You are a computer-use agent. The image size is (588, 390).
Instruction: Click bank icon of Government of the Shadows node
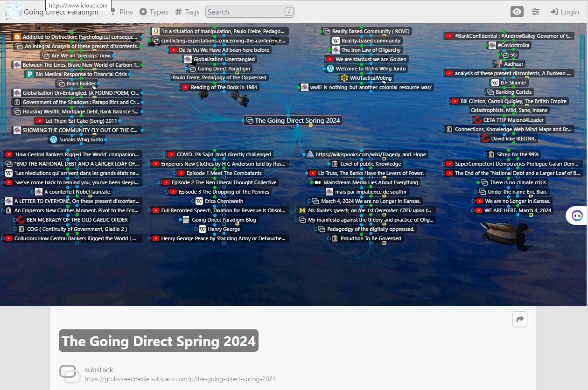17,102
